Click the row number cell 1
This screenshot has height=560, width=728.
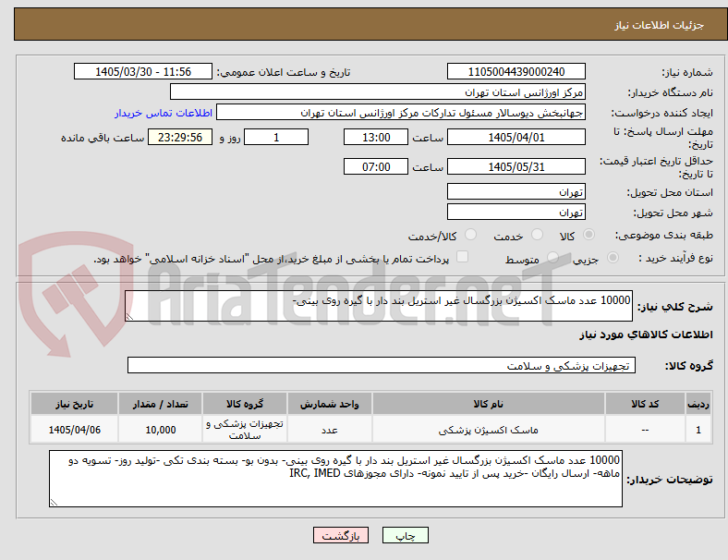698,430
